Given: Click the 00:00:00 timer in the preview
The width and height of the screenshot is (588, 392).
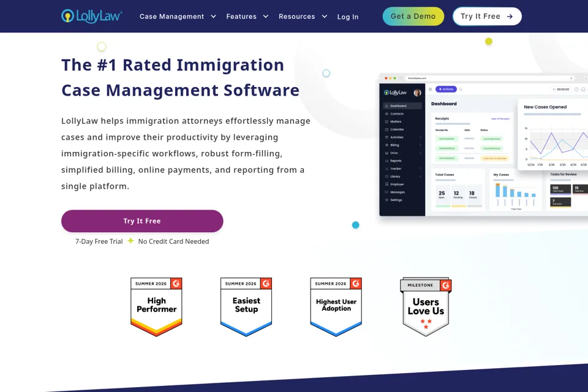Looking at the screenshot, I should (561, 89).
